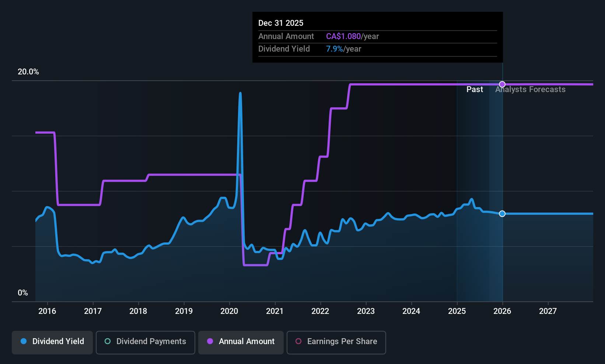Enable the Earnings Per Share series
Screen dimensions: 605x364
[336, 342]
